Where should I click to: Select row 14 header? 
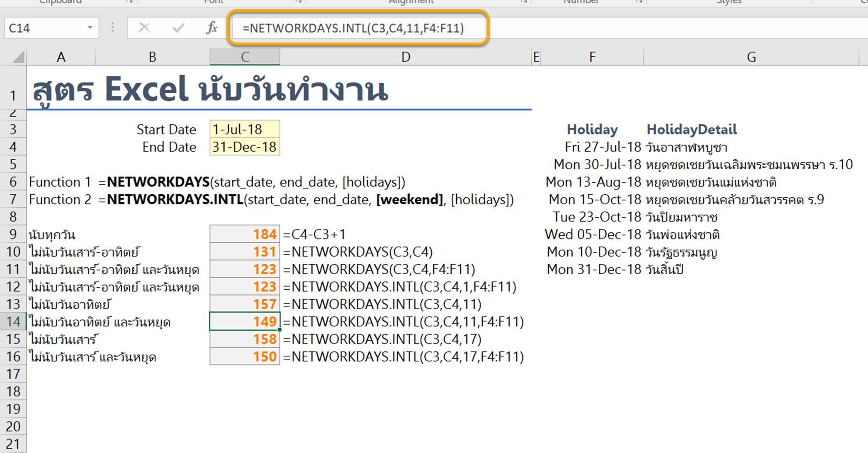pyautogui.click(x=13, y=322)
